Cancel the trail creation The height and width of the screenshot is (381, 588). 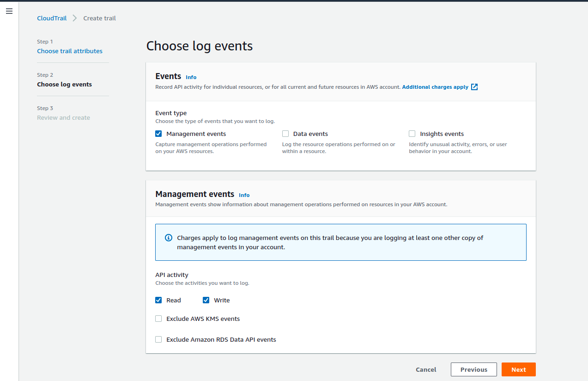425,369
